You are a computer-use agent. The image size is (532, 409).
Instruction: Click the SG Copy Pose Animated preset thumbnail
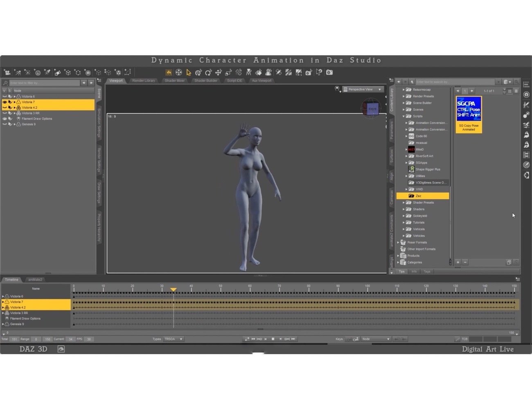coord(469,112)
